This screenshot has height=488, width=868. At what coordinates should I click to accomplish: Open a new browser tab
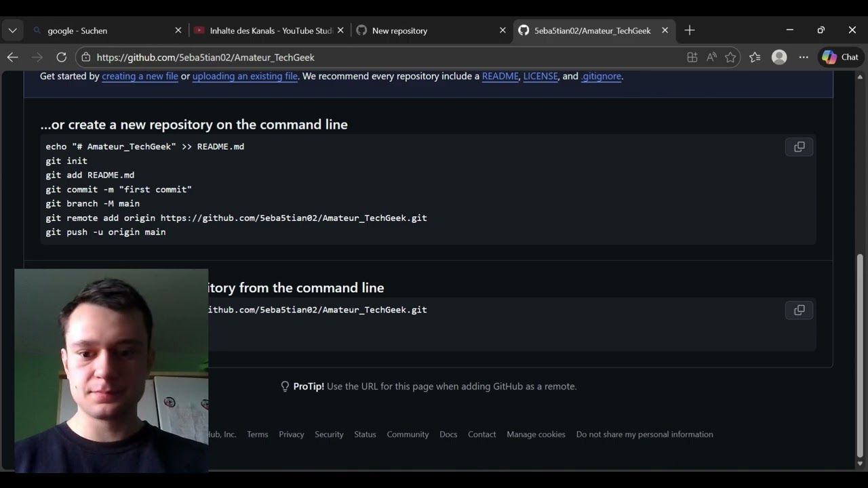click(x=690, y=30)
